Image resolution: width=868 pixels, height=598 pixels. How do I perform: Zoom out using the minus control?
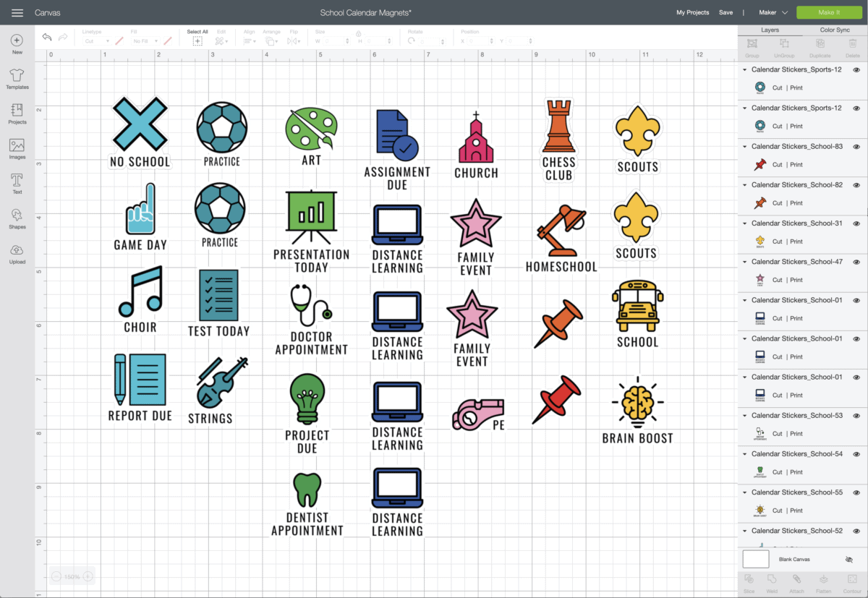[56, 576]
